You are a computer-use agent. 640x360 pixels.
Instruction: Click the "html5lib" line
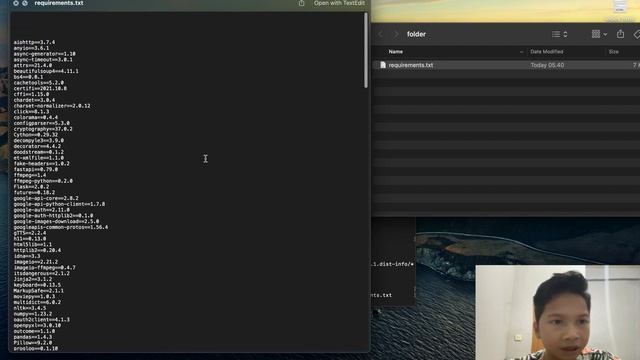tap(33, 244)
